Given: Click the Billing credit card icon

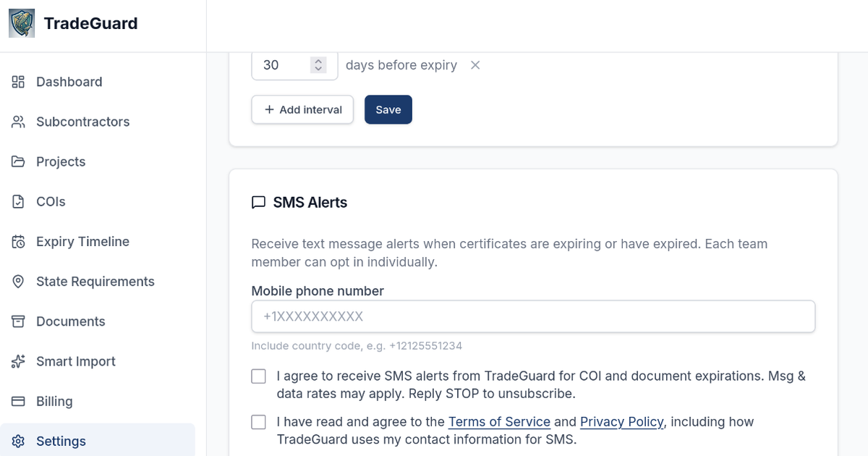Looking at the screenshot, I should point(19,401).
